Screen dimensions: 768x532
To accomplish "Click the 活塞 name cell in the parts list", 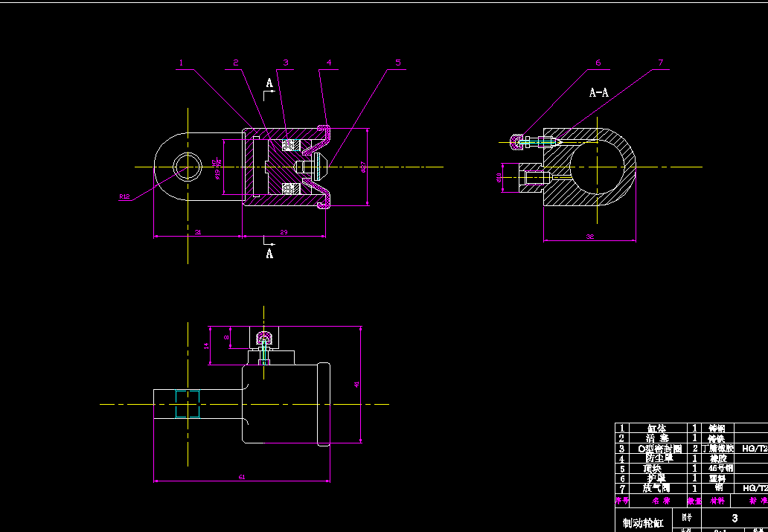I will tap(658, 438).
